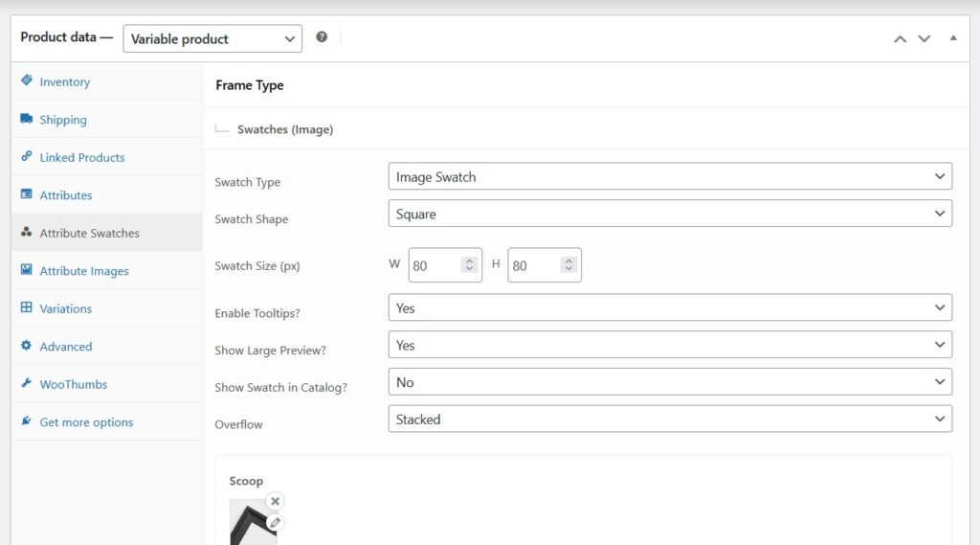Click the help question mark icon
The height and width of the screenshot is (545, 980).
322,37
